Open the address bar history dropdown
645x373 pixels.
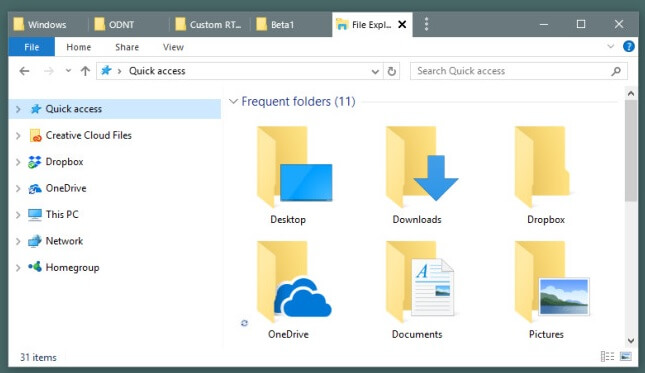pos(375,72)
